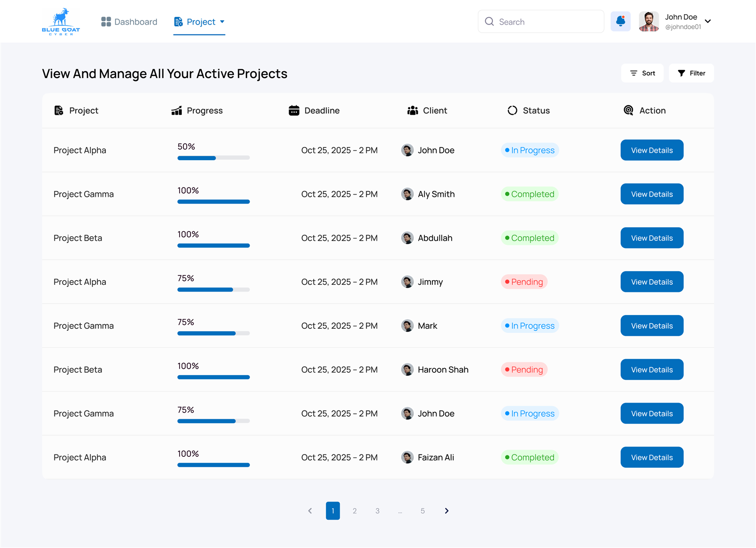Click the Project column document icon
The width and height of the screenshot is (756, 548).
pyautogui.click(x=59, y=111)
